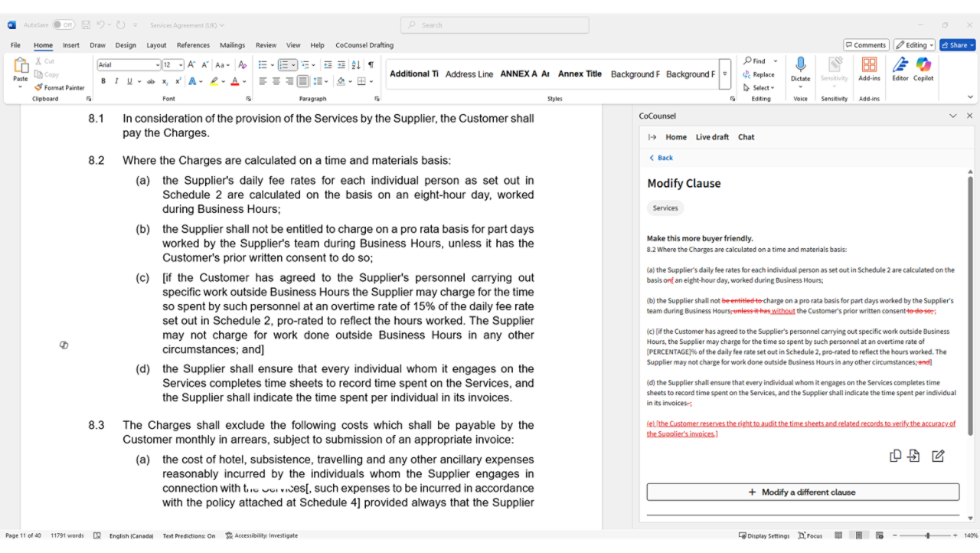980x553 pixels.
Task: Start Dictate microphone
Action: [800, 69]
